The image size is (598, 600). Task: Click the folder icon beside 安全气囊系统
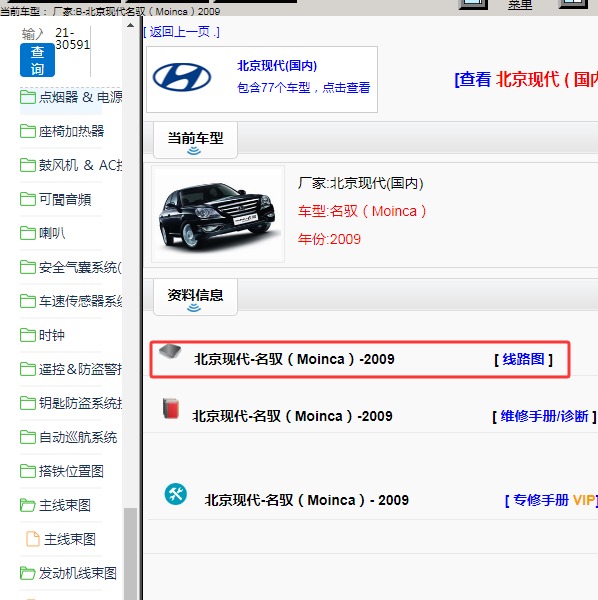click(x=28, y=267)
